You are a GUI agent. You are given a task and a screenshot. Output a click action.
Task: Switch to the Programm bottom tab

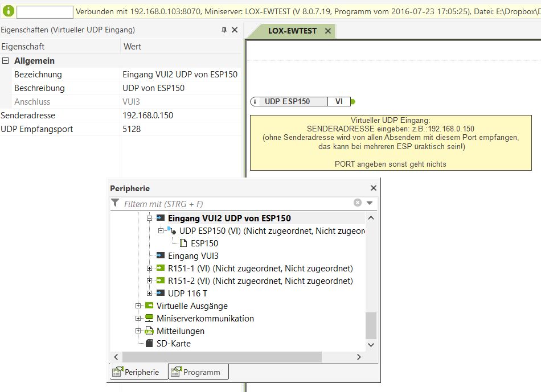(x=198, y=372)
